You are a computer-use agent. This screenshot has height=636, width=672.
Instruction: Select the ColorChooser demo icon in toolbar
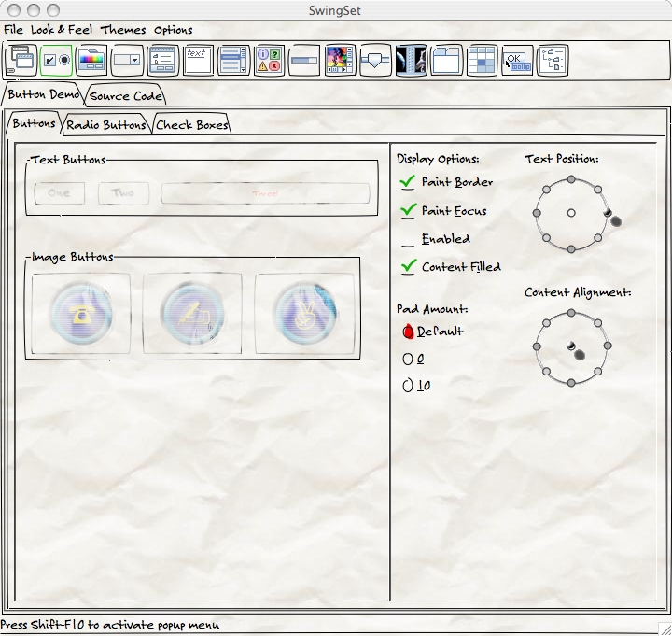pos(91,61)
